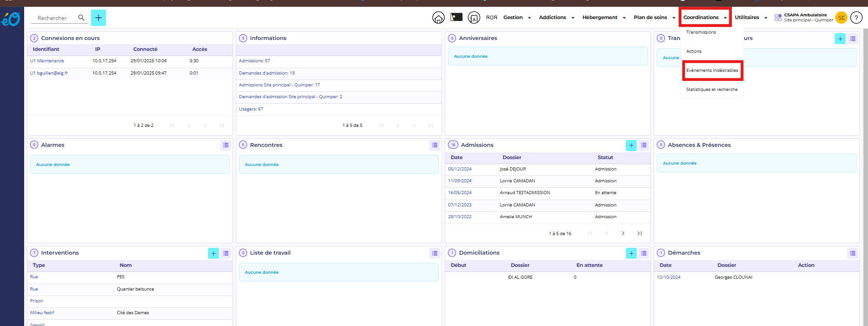
Task: Go to next page of Admissions table
Action: point(623,233)
